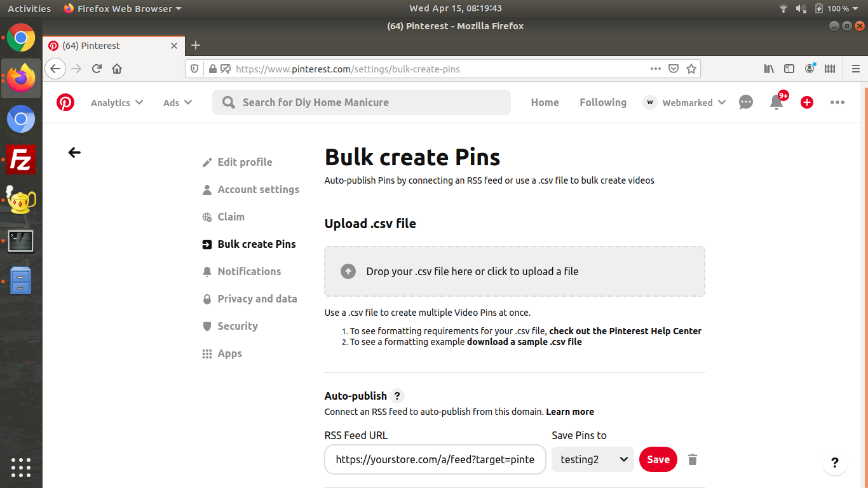Switch to the Following feed
Screen dimensions: 868x488
(x=602, y=102)
